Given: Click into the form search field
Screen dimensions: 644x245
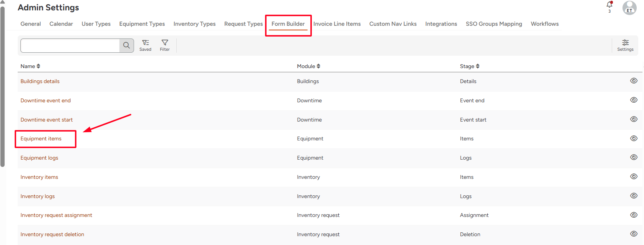Looking at the screenshot, I should (x=70, y=45).
